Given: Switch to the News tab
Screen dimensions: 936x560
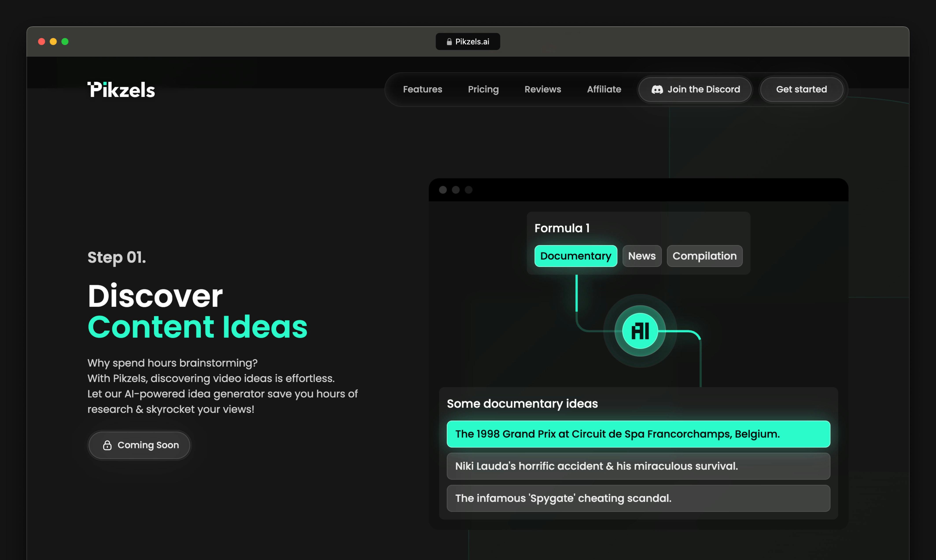Looking at the screenshot, I should click(642, 256).
